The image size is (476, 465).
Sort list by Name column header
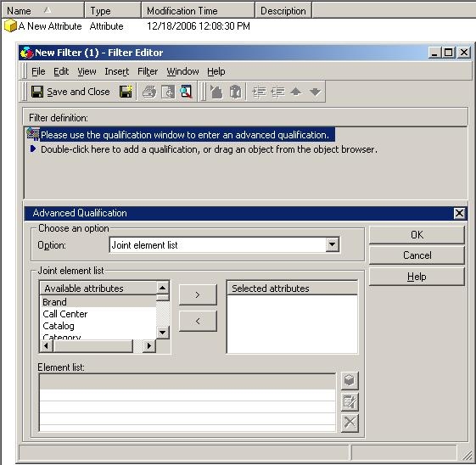pos(42,11)
